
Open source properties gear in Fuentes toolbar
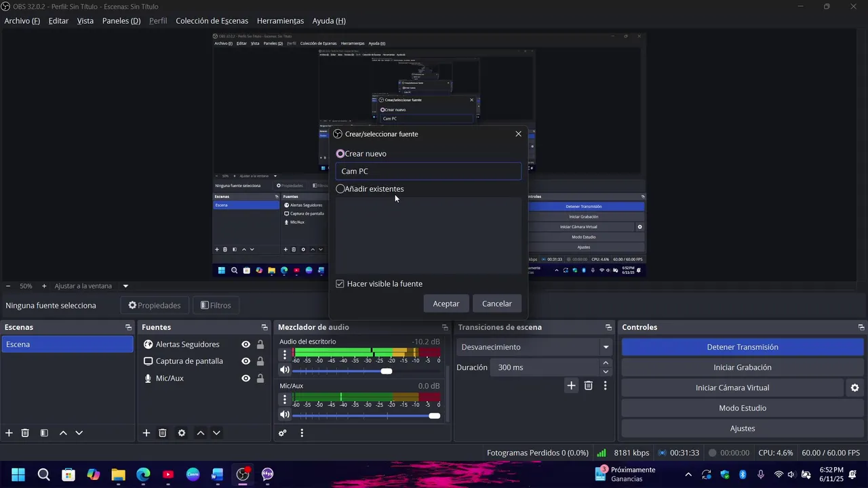pyautogui.click(x=182, y=433)
